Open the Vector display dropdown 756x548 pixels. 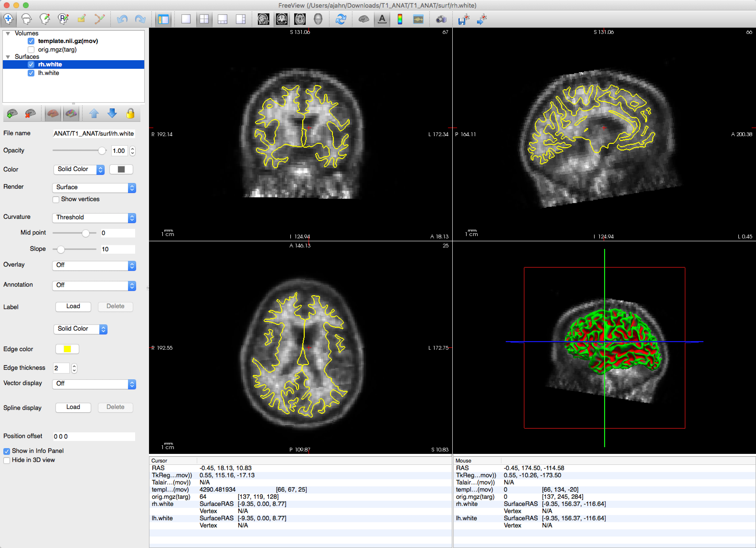[x=94, y=384]
